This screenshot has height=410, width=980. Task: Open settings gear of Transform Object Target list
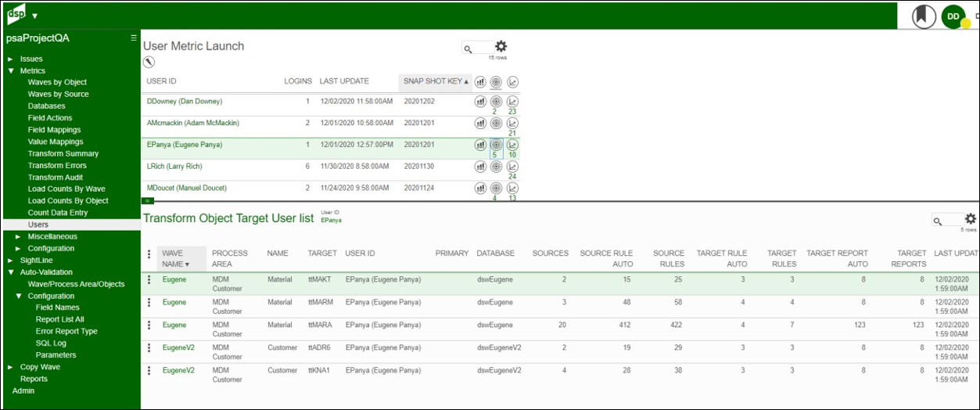971,219
